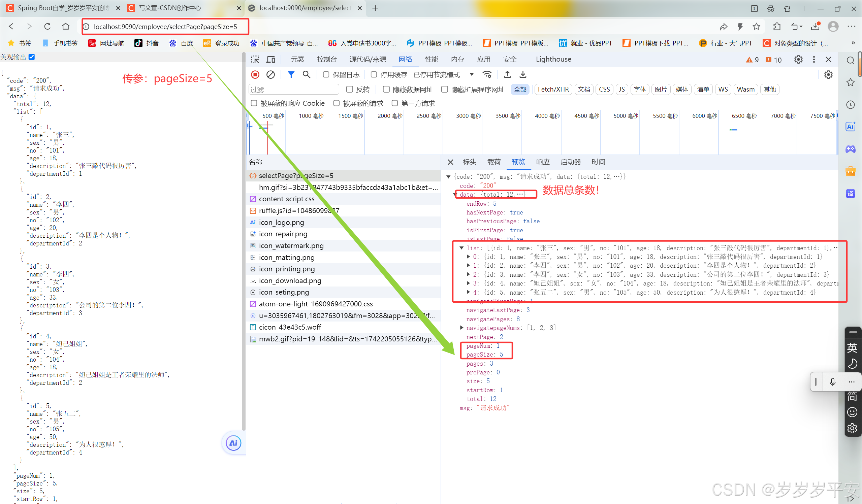Open network request search magnifier
The height and width of the screenshot is (504, 862).
(306, 74)
